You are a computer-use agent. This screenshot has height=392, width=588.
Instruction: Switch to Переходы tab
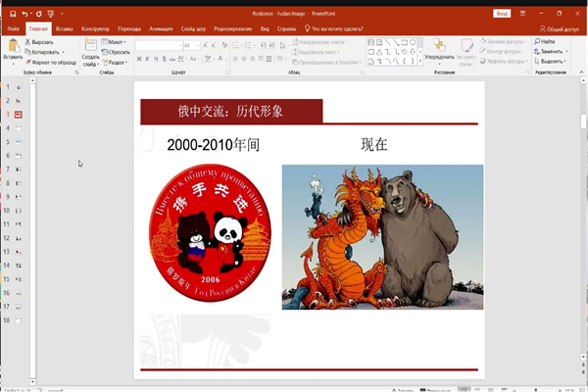(x=129, y=28)
